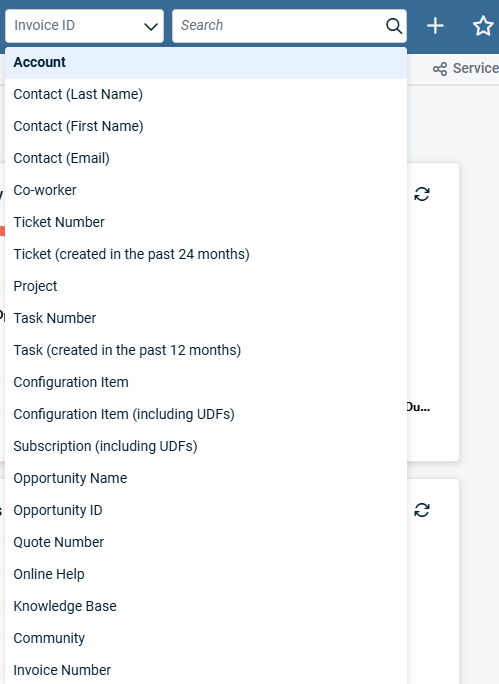Click into the Search text field
Image resolution: width=499 pixels, height=684 pixels.
pos(281,26)
